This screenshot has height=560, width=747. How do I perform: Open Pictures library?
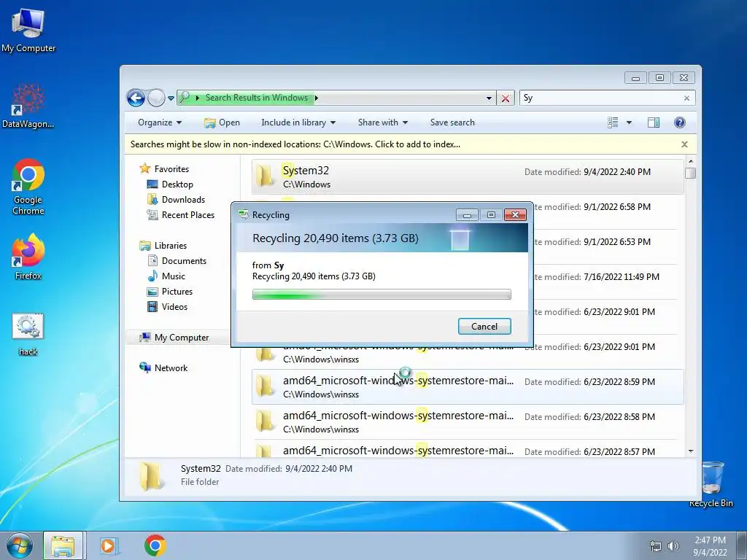(x=170, y=292)
